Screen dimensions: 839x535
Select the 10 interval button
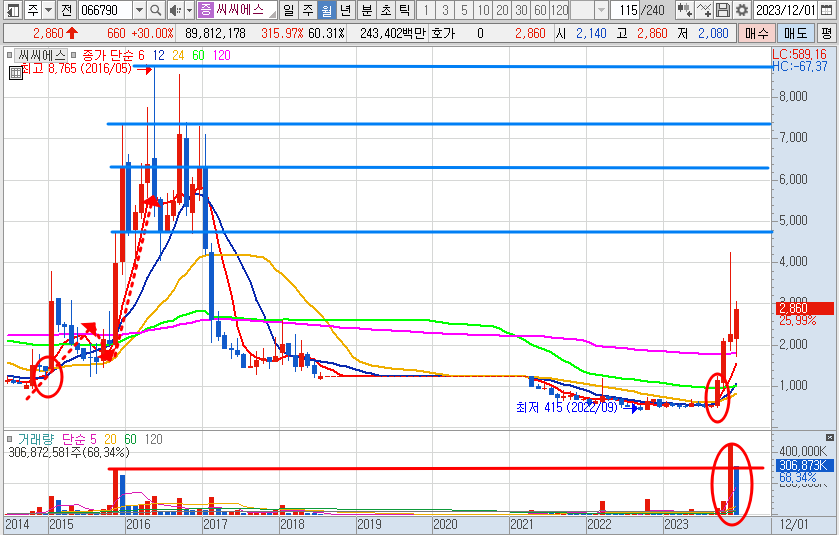point(484,10)
